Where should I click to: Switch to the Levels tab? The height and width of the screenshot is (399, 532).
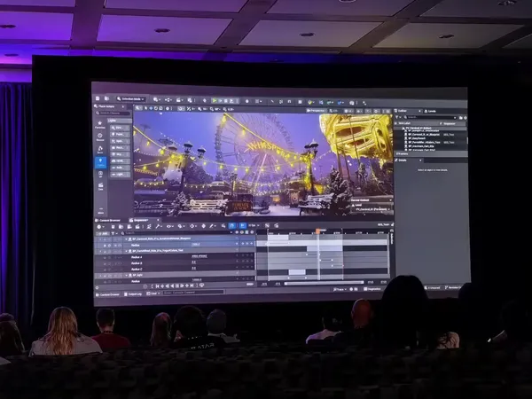pos(430,111)
